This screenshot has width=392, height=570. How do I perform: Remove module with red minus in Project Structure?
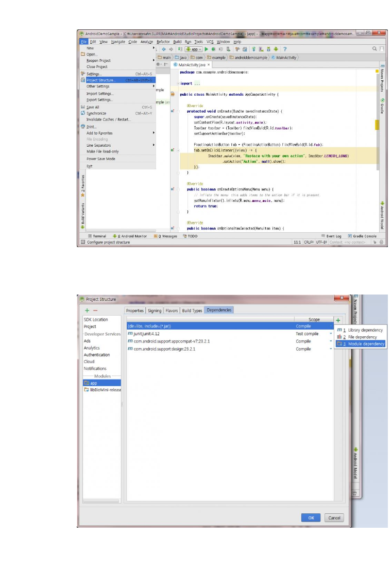[x=95, y=310]
